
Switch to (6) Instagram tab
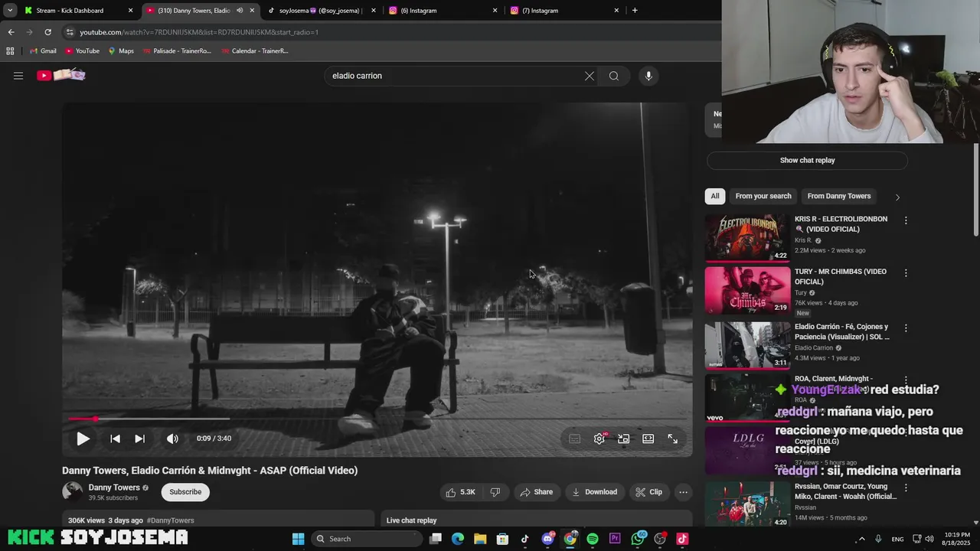point(442,11)
